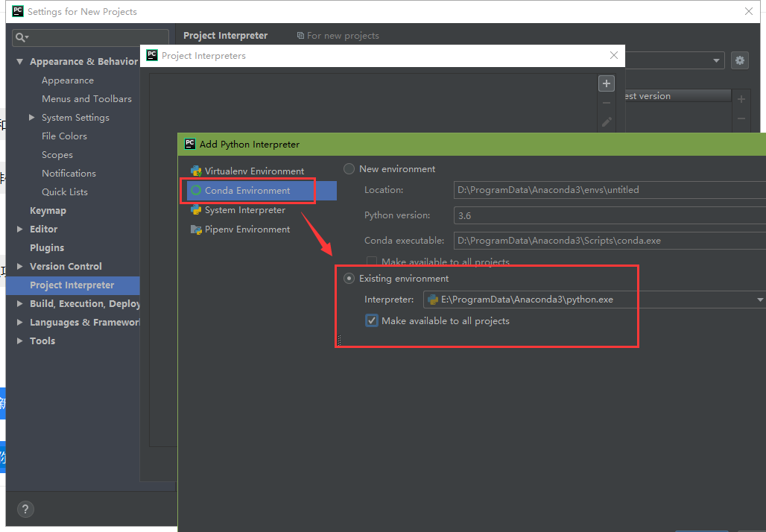
Task: Expand the Build, Execution, Deployment node
Action: click(x=19, y=303)
